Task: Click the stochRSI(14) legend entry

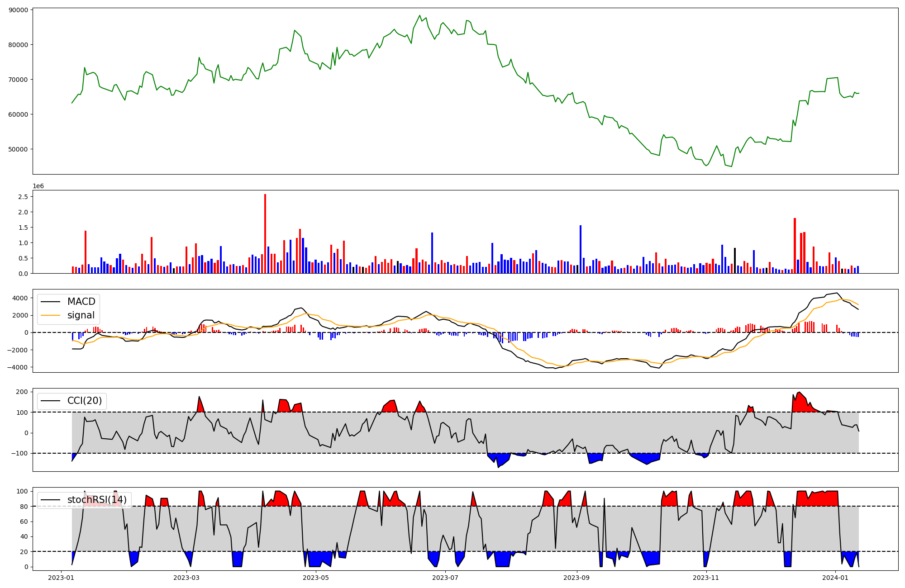Action: click(x=97, y=500)
